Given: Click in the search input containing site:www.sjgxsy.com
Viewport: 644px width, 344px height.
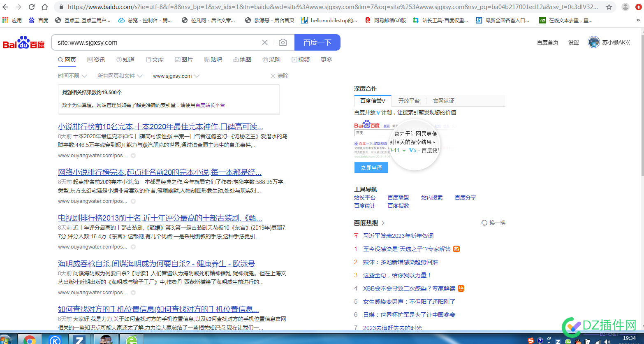Looking at the screenshot, I should [158, 42].
